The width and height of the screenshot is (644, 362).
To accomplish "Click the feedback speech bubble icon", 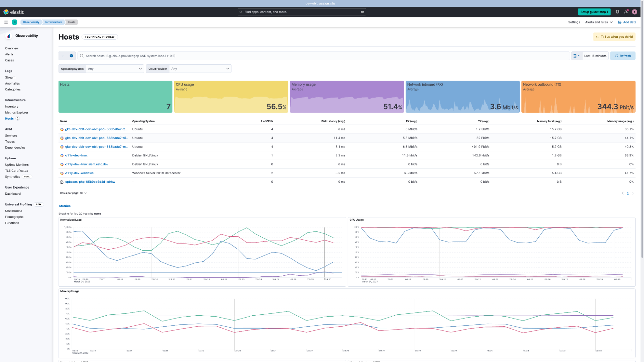I will [597, 37].
